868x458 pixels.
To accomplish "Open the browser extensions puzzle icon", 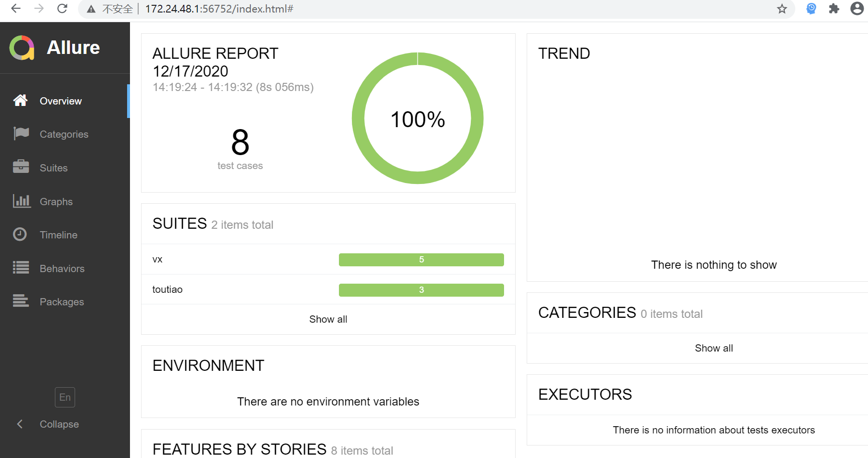I will (834, 9).
